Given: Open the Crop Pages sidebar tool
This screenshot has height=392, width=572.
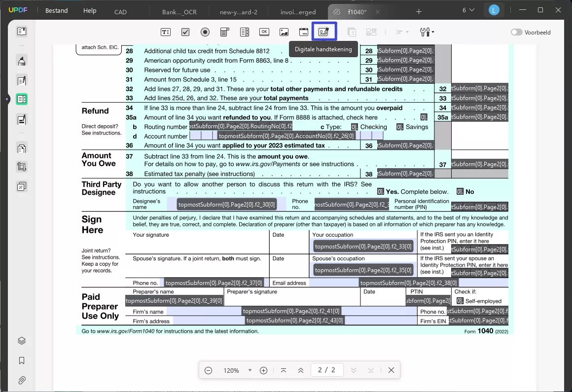Looking at the screenshot, I should click(x=22, y=167).
